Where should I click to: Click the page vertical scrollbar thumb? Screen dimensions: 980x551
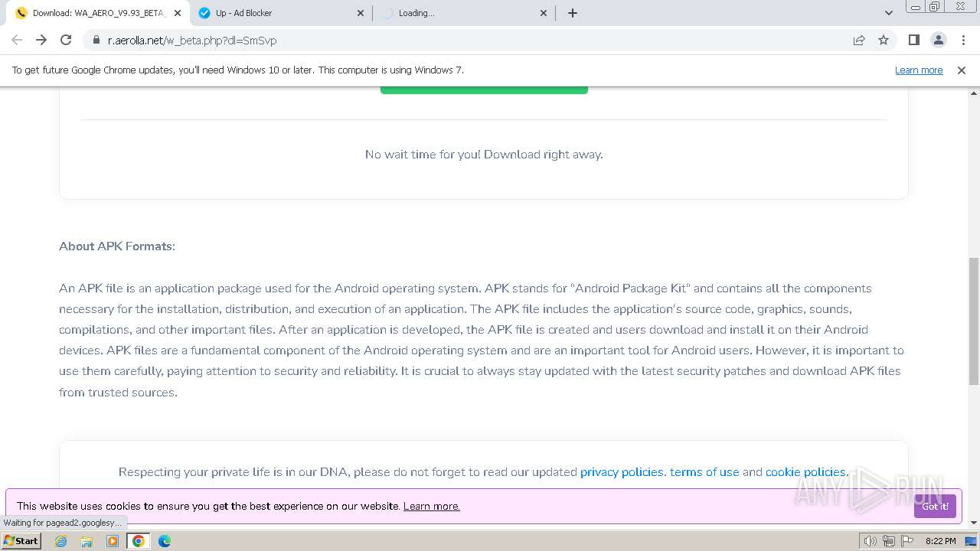click(974, 321)
